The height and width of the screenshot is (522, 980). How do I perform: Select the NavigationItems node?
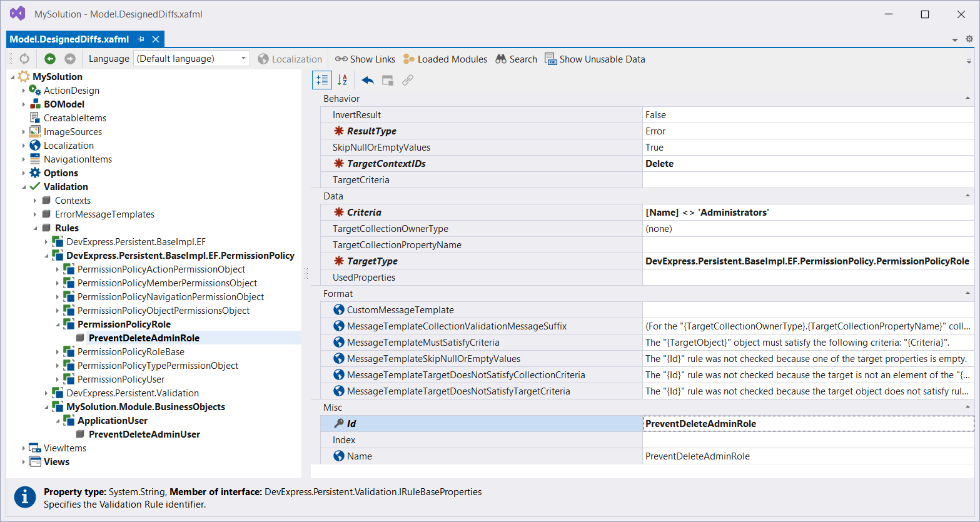(78, 159)
